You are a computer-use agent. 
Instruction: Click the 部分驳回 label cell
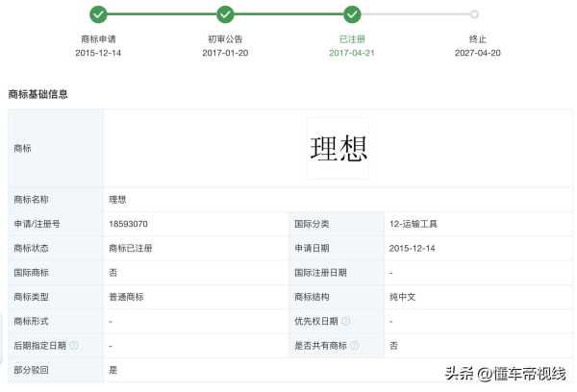[56, 370]
